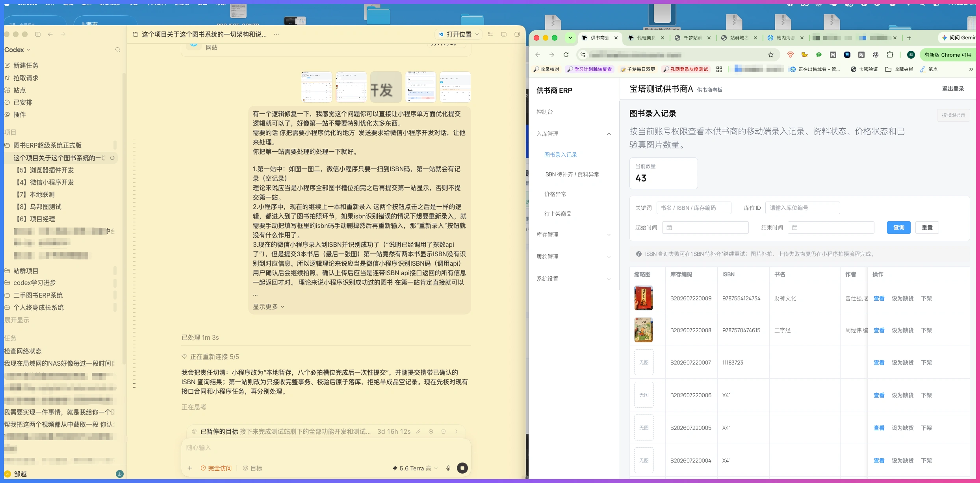Open bookmarks apps grid icon
Screen dimensions: 980x483
coord(719,69)
